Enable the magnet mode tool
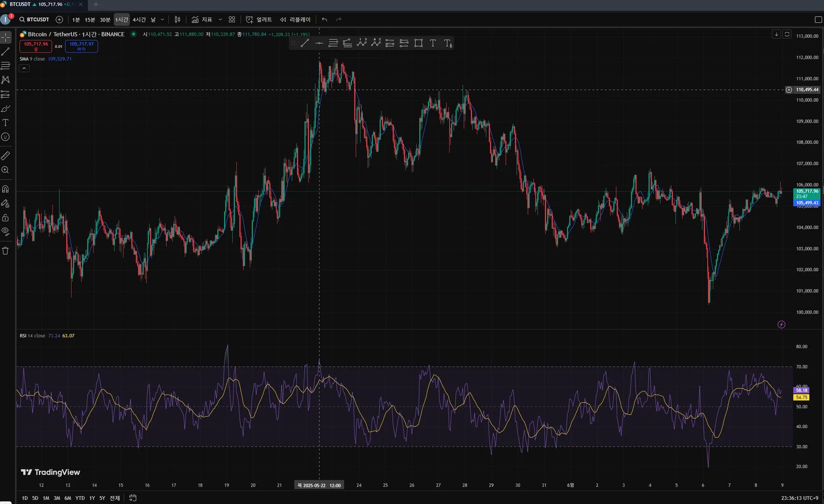 pos(6,189)
